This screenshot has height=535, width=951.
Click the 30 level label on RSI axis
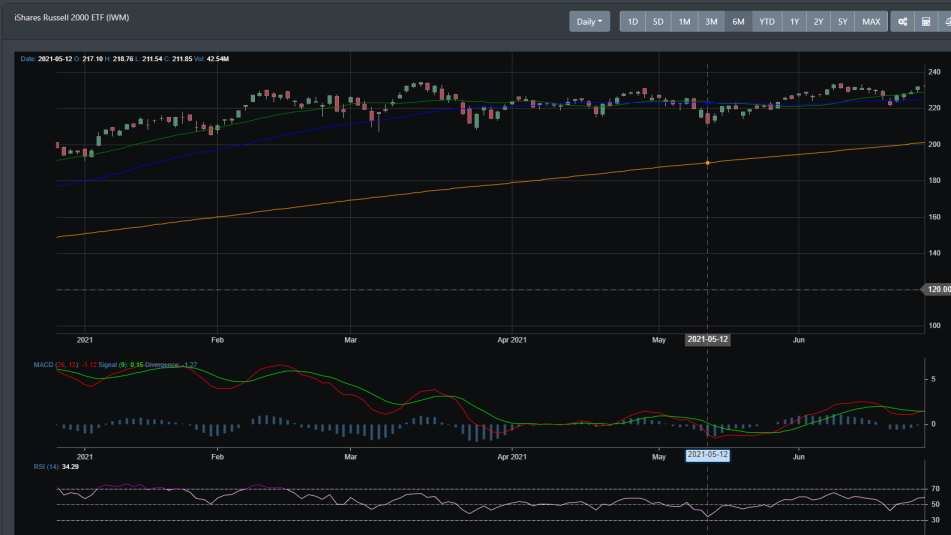tap(935, 520)
